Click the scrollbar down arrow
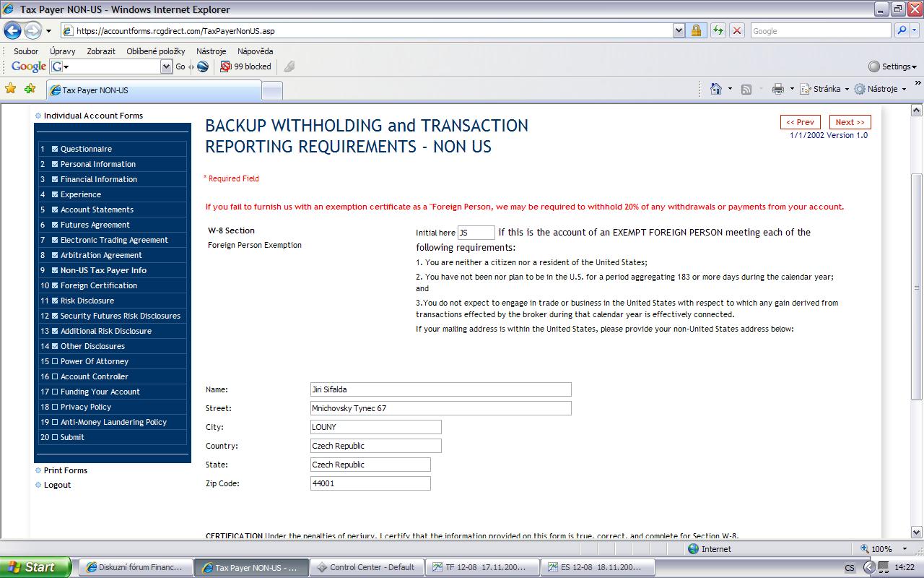The height and width of the screenshot is (578, 924). coord(917,532)
